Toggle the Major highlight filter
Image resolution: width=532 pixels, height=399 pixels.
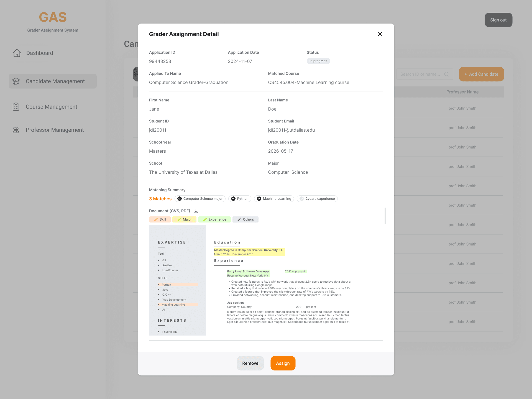click(x=184, y=219)
